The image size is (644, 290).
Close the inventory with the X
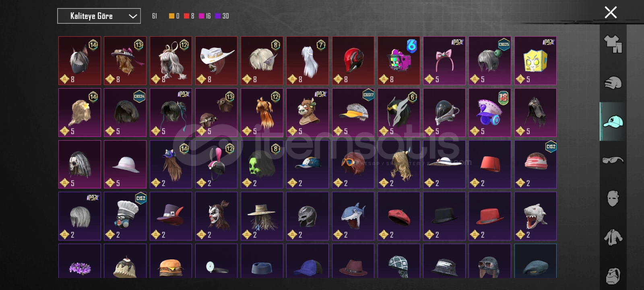[x=611, y=12]
